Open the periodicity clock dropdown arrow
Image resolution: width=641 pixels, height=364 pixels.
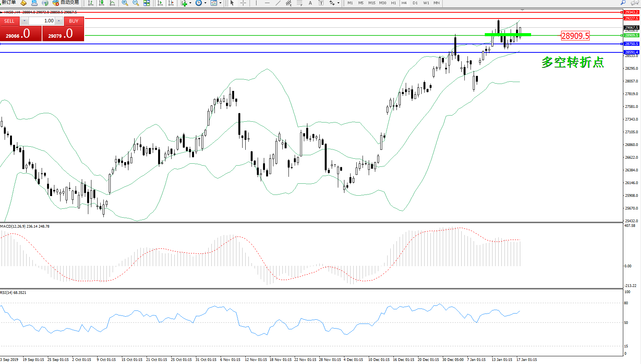click(205, 3)
